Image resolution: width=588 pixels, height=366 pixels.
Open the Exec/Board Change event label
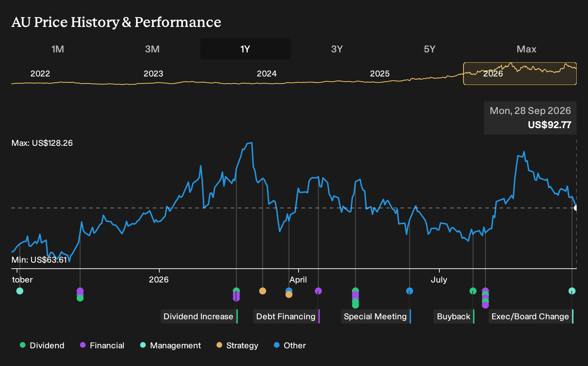(x=531, y=316)
